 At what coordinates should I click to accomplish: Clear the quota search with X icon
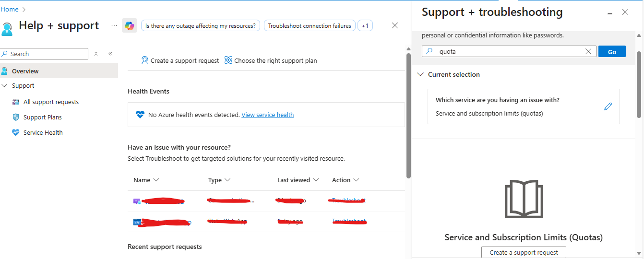[588, 52]
